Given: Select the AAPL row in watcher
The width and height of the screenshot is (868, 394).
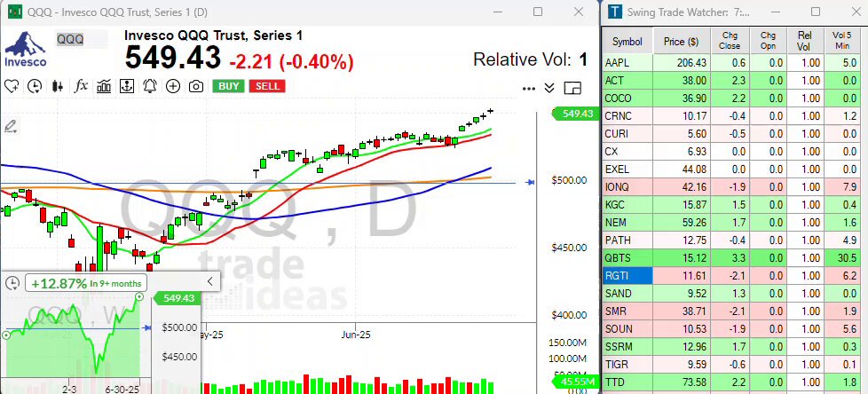Looking at the screenshot, I should pos(732,63).
